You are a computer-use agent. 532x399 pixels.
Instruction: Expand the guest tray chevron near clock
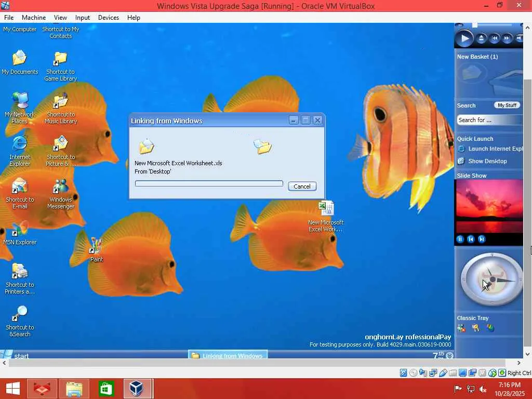point(449,355)
